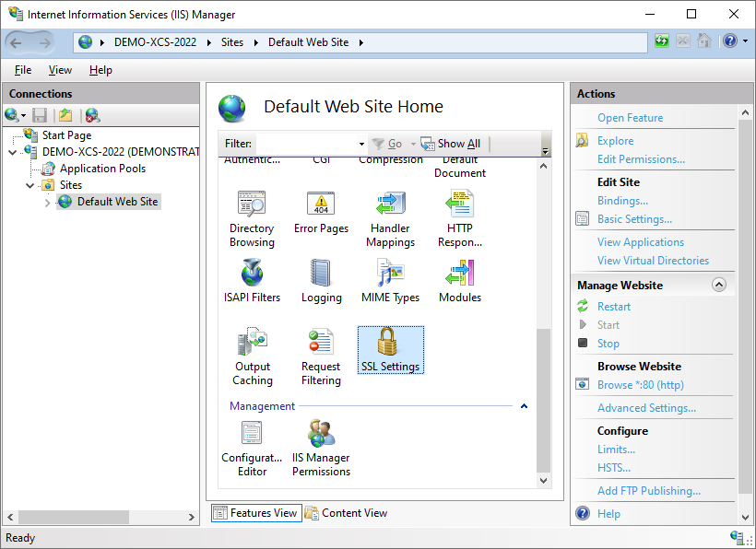The width and height of the screenshot is (756, 549).
Task: Click the Help question mark icon in toolbar
Action: 730,41
